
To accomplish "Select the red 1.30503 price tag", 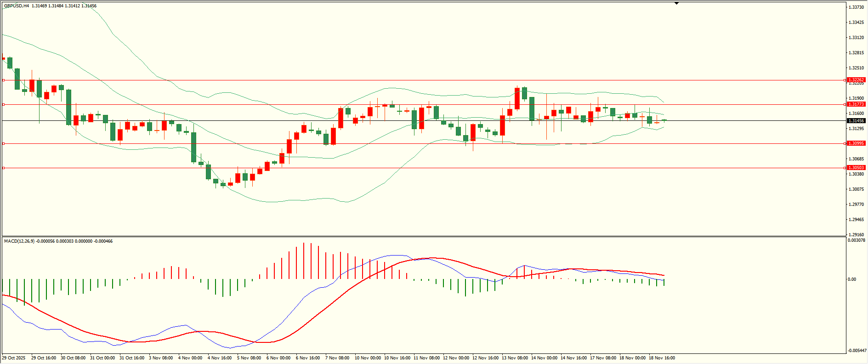I will pyautogui.click(x=856, y=168).
